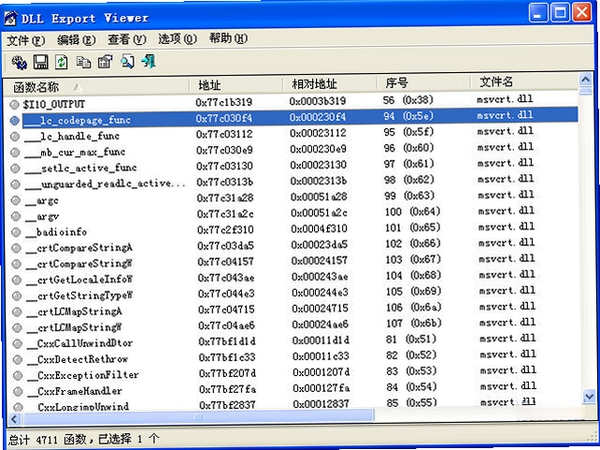Open the advanced options gears icon
This screenshot has width=600, height=450.
[19, 62]
